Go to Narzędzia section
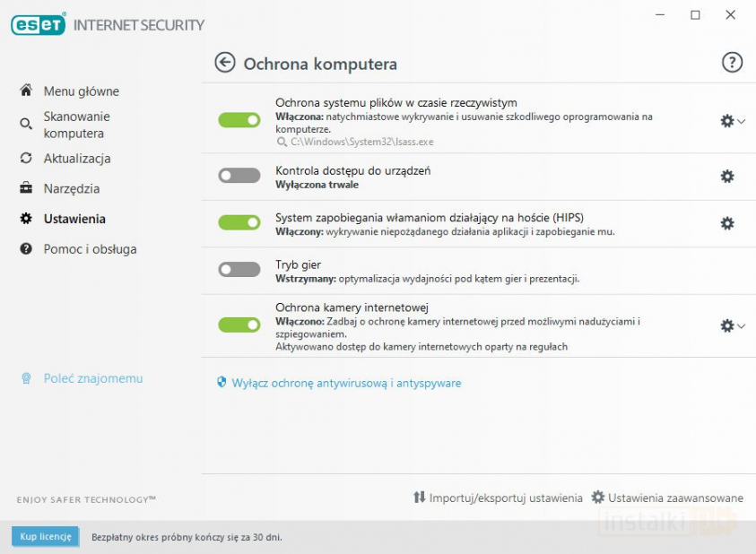This screenshot has width=756, height=554. [71, 189]
